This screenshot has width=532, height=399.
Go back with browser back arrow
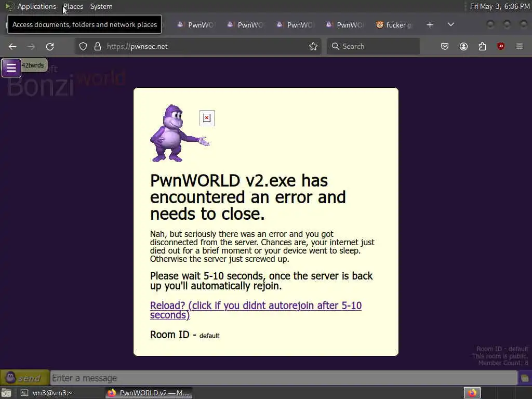(x=12, y=46)
